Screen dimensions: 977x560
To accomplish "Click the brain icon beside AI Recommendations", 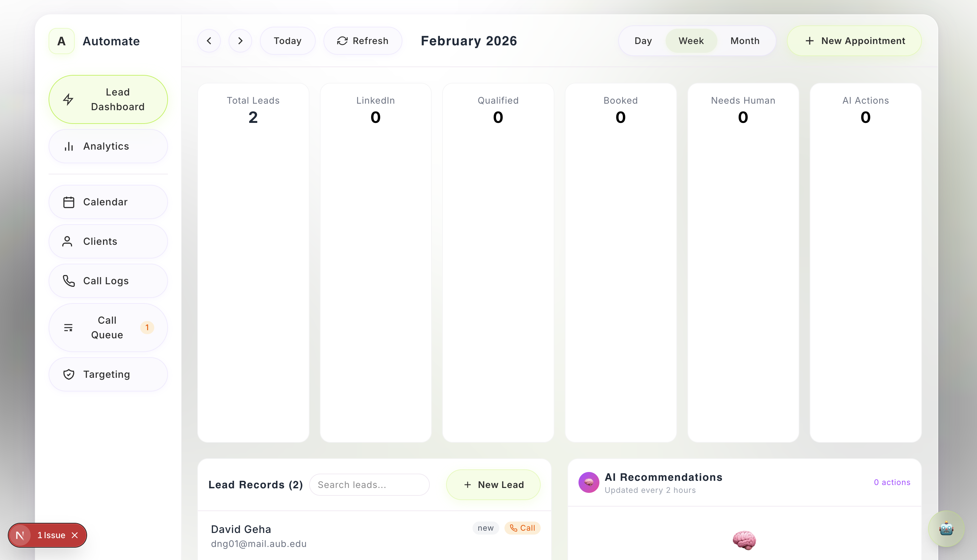I will pos(588,482).
